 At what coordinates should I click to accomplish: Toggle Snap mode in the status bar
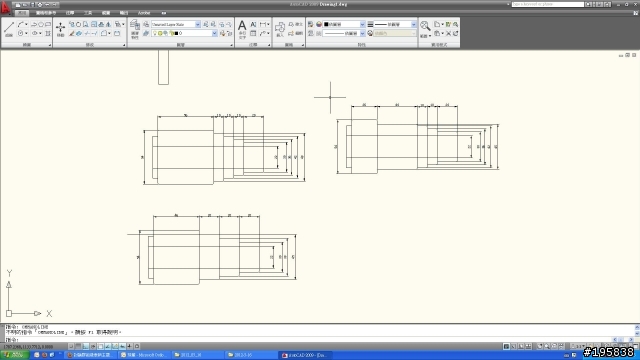pyautogui.click(x=71, y=346)
